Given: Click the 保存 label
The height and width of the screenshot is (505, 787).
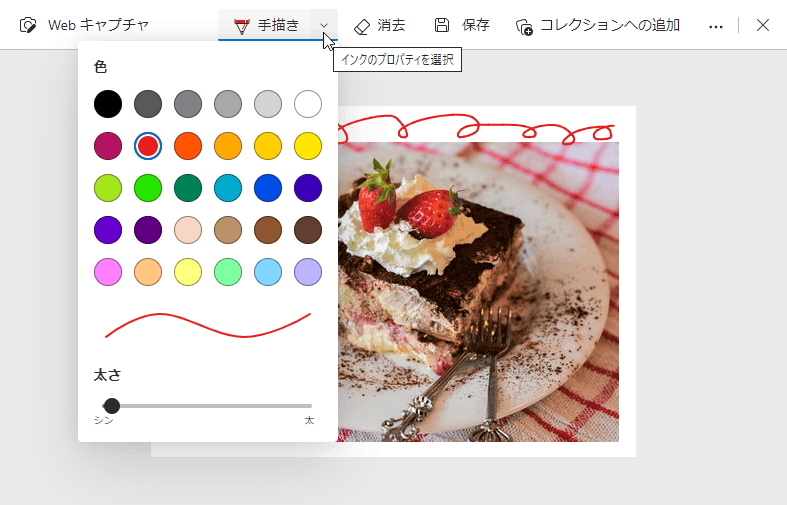Looking at the screenshot, I should [476, 25].
